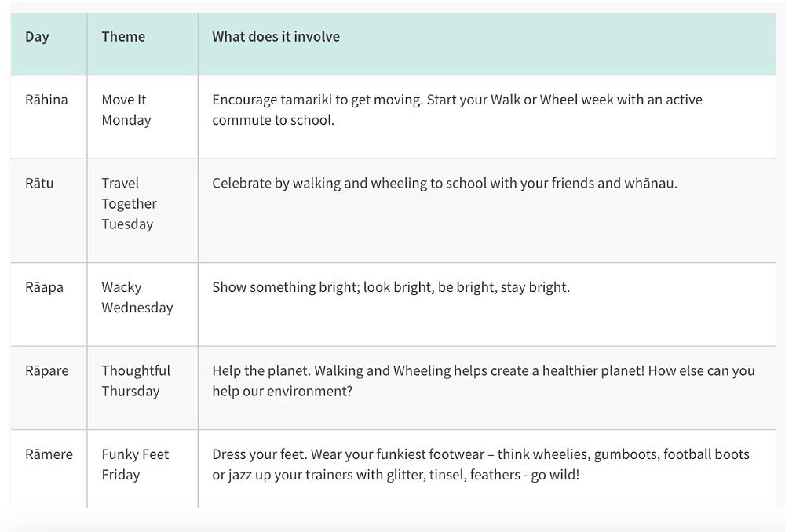Click the Theme column header
Image resolution: width=785 pixels, height=532 pixels.
click(x=123, y=37)
